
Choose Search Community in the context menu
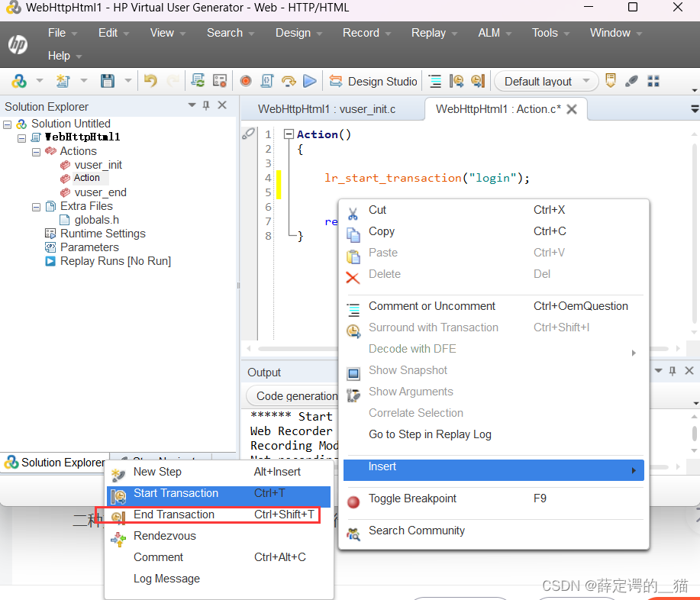[x=494, y=531]
